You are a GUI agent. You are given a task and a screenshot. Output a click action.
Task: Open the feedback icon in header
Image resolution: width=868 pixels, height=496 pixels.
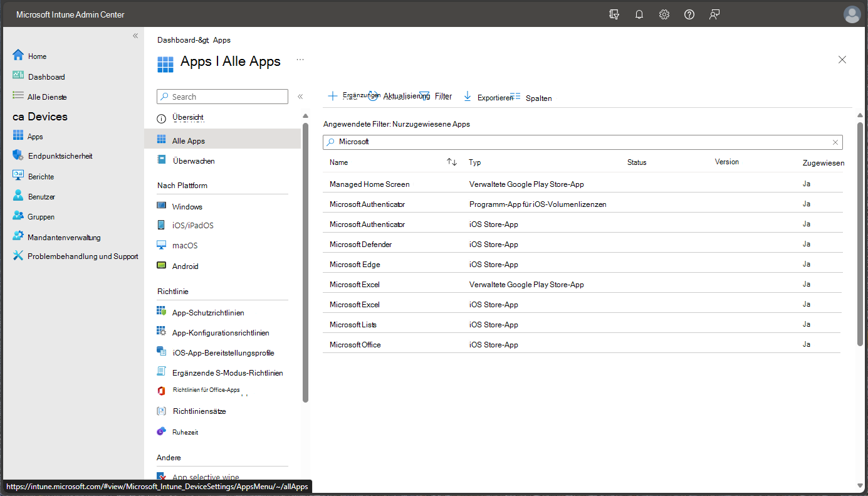click(x=714, y=14)
